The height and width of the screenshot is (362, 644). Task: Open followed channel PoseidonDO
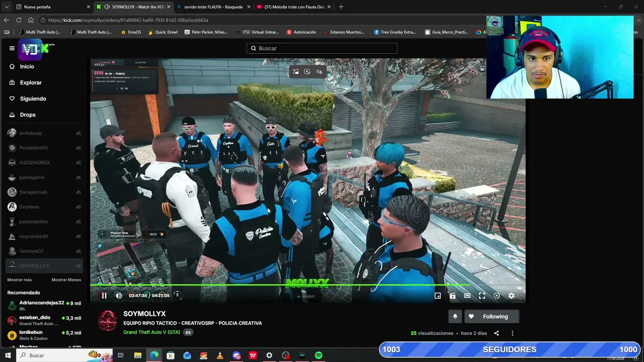pyautogui.click(x=44, y=148)
